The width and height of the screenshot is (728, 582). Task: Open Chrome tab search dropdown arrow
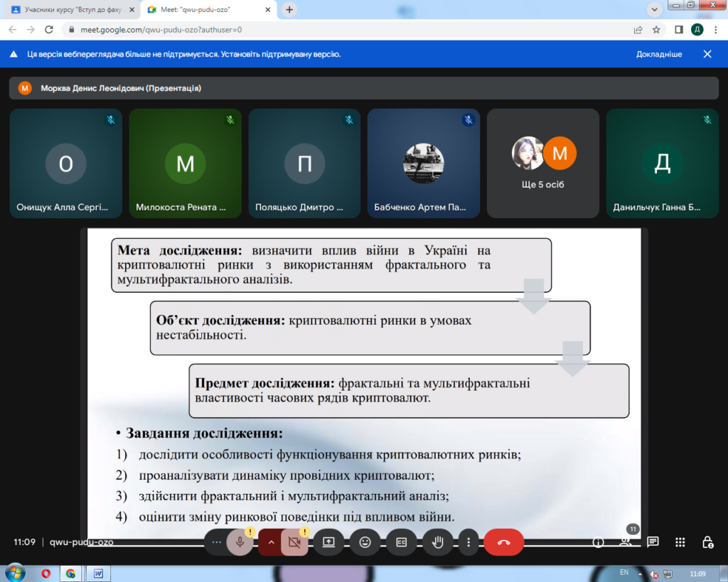[655, 9]
